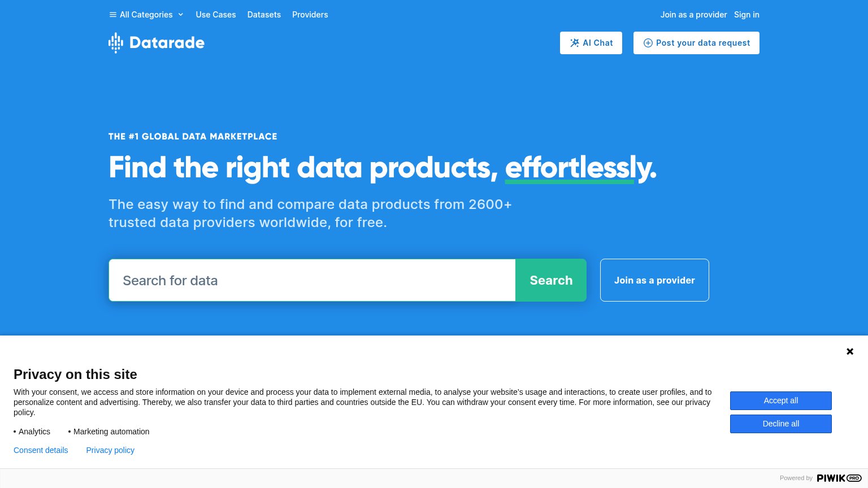The width and height of the screenshot is (868, 488).
Task: Open the Providers navigation link
Action: (x=310, y=15)
